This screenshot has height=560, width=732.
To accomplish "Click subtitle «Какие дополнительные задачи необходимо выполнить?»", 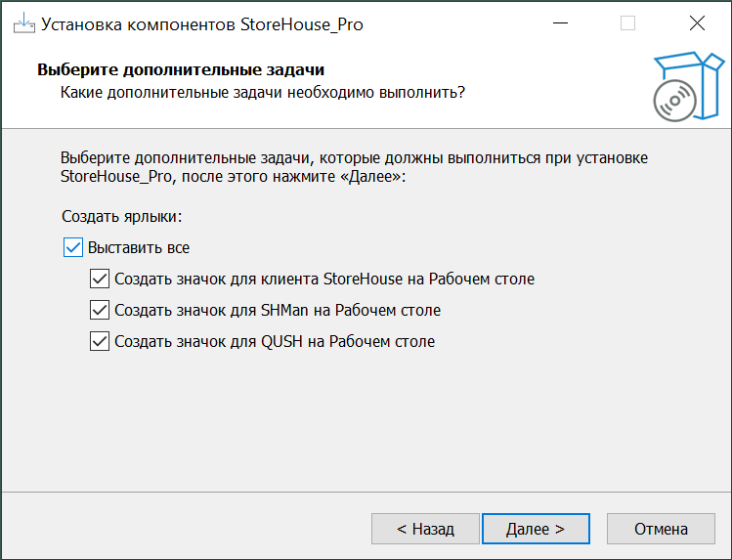I will click(x=262, y=92).
